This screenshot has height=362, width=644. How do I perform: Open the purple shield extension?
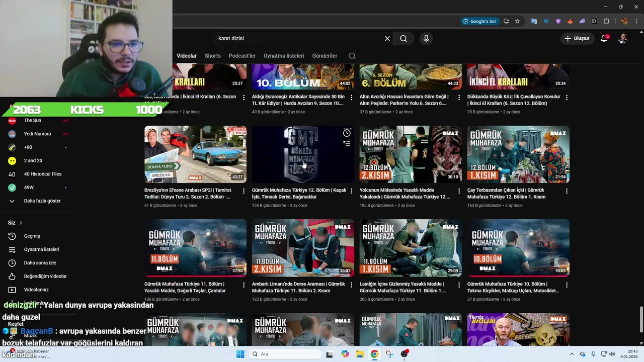(x=558, y=21)
